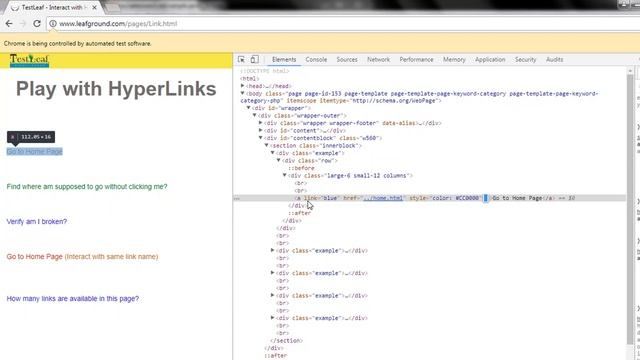Collapse the div id wrapper node
Screen dimensions: 640x360
coord(248,108)
